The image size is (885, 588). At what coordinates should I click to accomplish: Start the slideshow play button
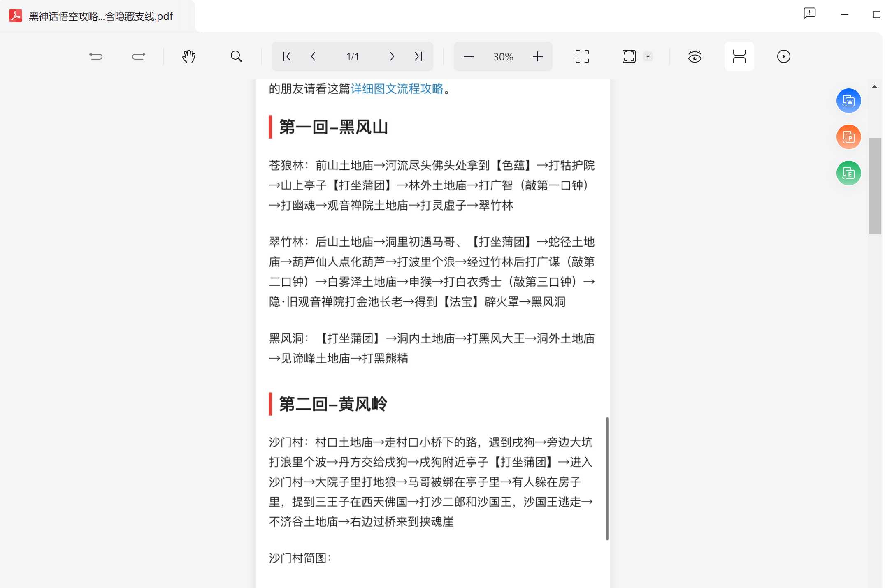[x=784, y=56]
